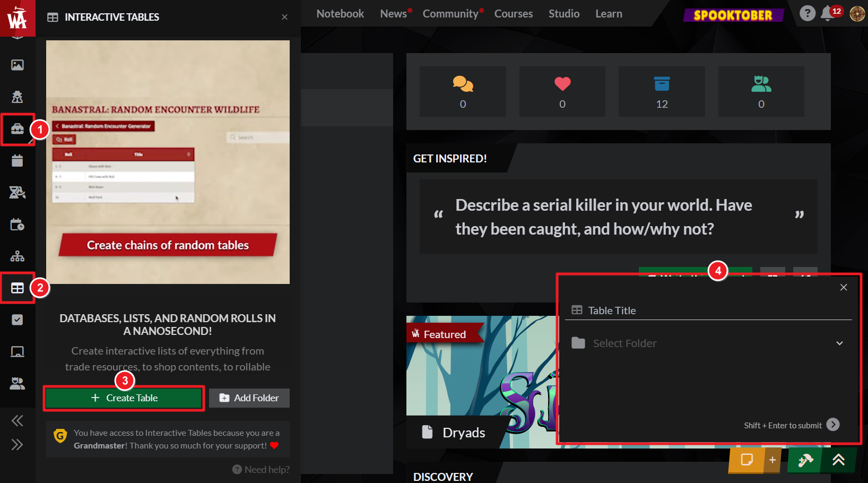The height and width of the screenshot is (483, 868).
Task: Collapse the sidebar with double left chevron
Action: point(17,421)
